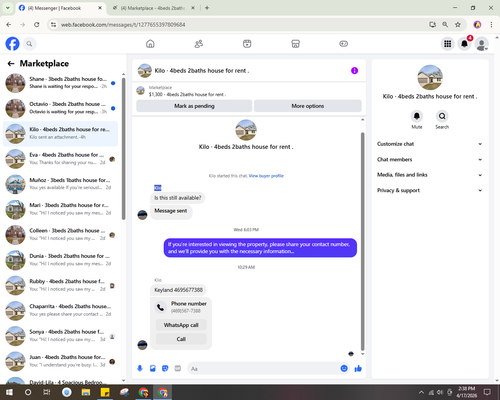Open the Menu grid icon
This screenshot has height=400, width=500.
tap(448, 44)
